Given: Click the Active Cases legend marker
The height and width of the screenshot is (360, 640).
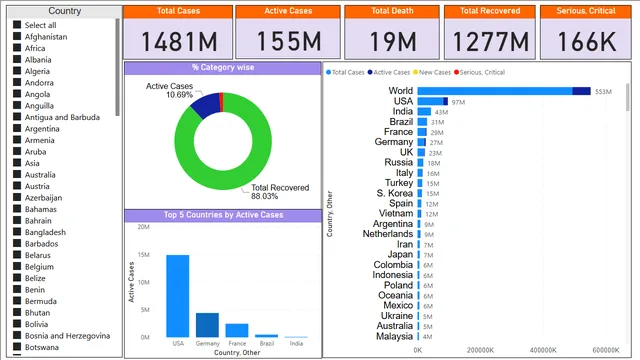Looking at the screenshot, I should click(370, 72).
